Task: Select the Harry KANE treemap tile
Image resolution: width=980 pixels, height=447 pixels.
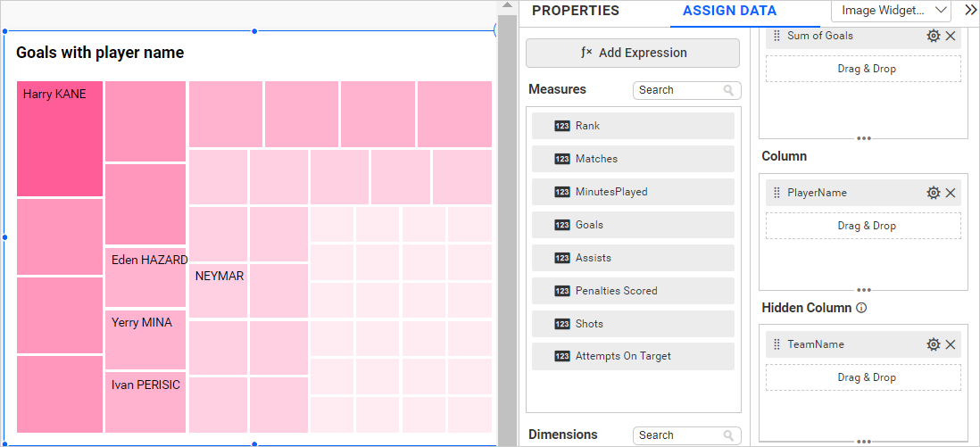Action: point(60,138)
